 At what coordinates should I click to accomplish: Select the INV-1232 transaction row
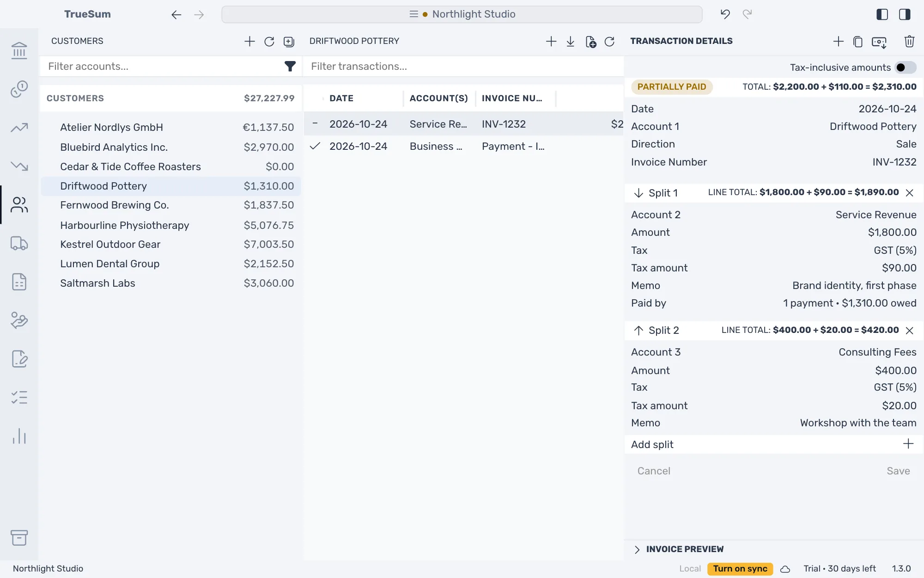463,124
